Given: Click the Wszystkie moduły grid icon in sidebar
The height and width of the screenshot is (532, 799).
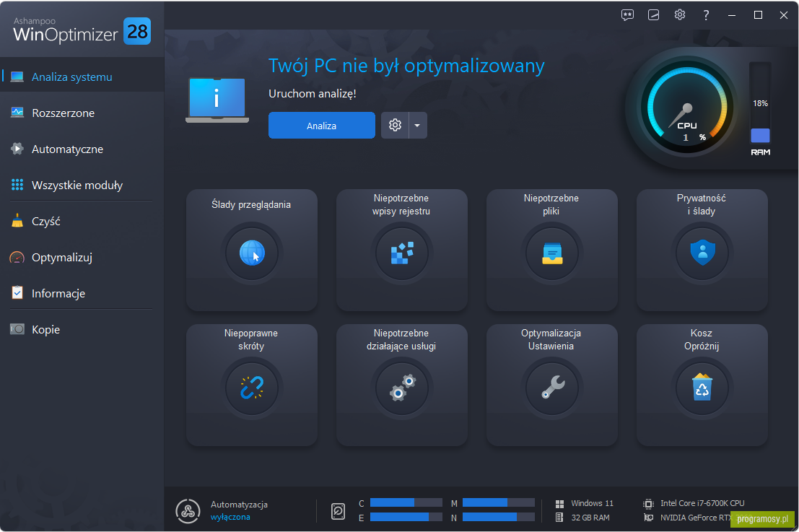Looking at the screenshot, I should coord(17,185).
